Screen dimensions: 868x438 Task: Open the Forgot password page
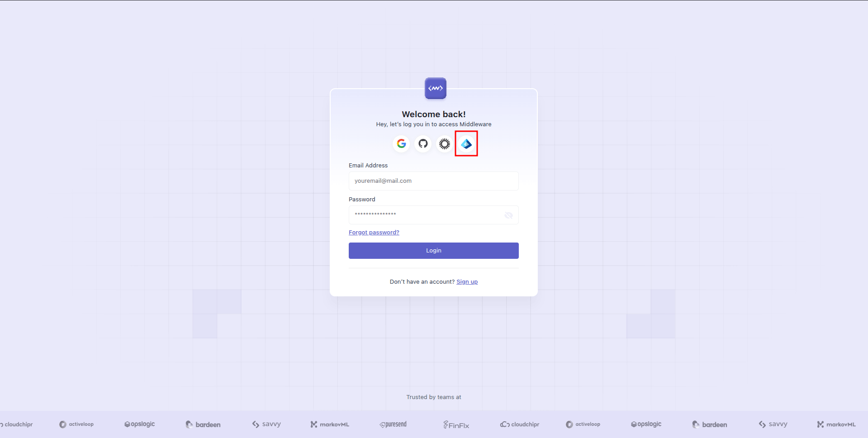tap(374, 232)
